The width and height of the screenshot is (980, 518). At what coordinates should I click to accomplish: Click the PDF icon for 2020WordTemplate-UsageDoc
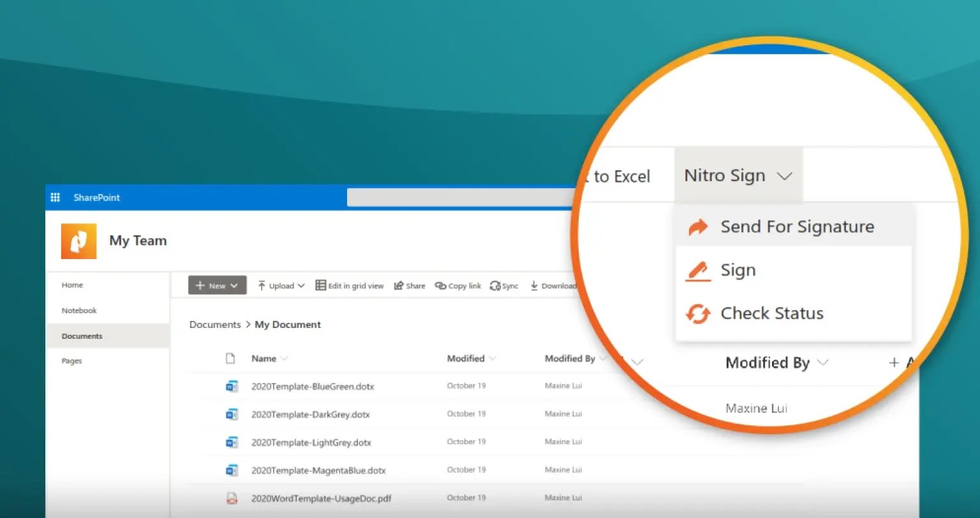pyautogui.click(x=232, y=498)
